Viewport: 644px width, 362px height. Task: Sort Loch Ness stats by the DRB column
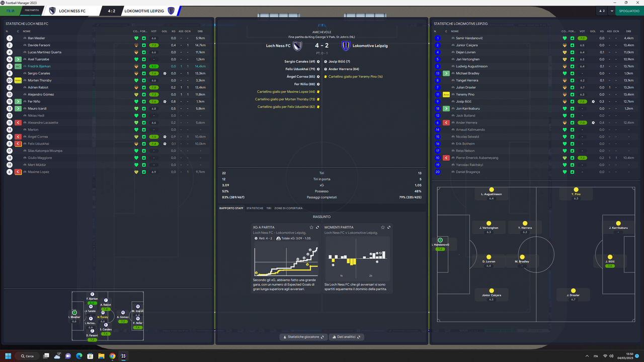coord(200,31)
